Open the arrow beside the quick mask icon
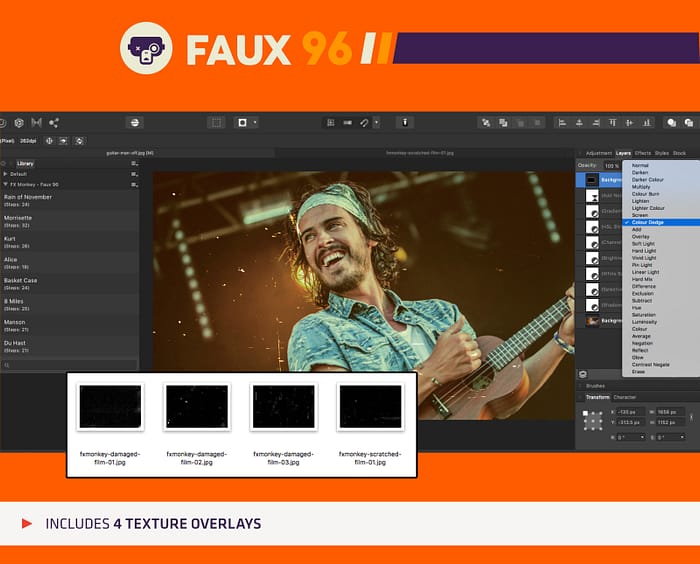Screen dimensions: 700x564 (255, 123)
